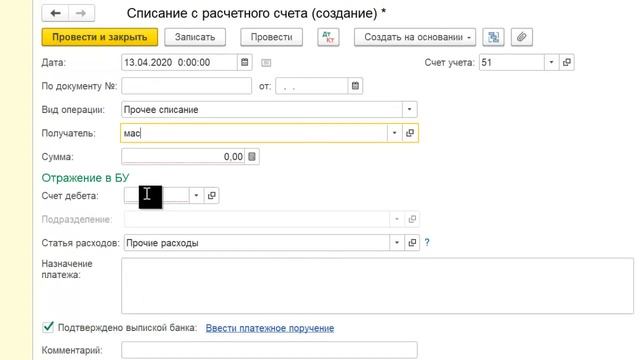Focus the 'от' date input field
Screen dimensions: 640x360
click(x=312, y=86)
